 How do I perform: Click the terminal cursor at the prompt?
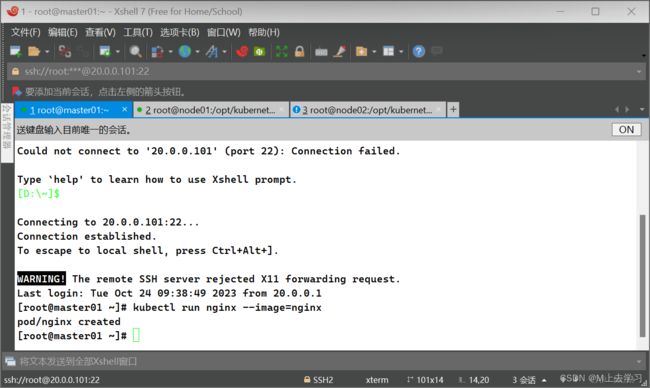coord(136,335)
